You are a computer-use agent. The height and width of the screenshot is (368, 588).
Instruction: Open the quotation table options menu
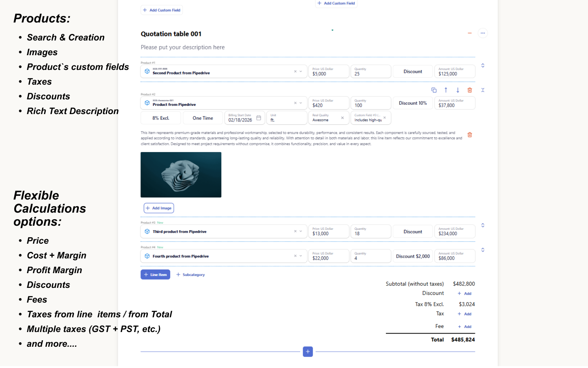point(483,33)
